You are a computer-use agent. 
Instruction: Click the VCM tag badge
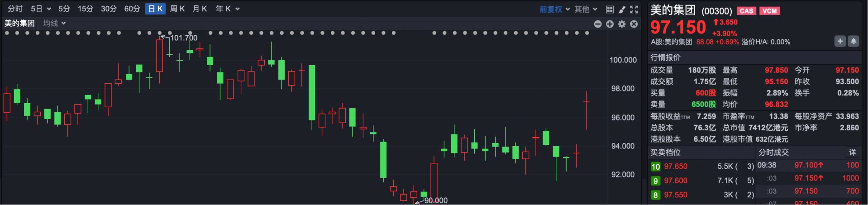click(x=769, y=11)
